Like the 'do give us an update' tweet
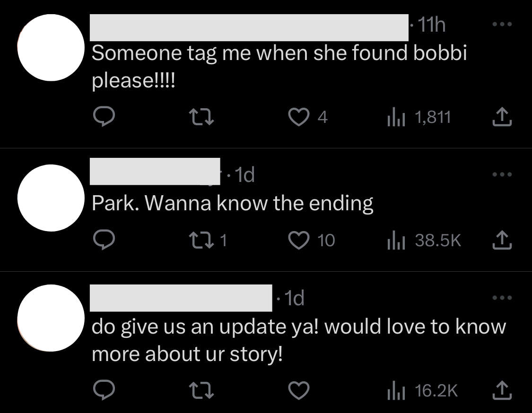The image size is (532, 413). pyautogui.click(x=298, y=390)
